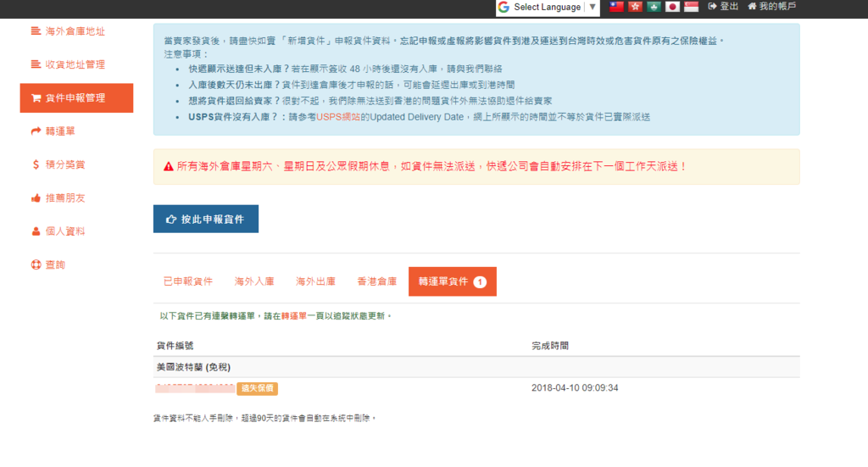Click the 轉運單 link in the tab description
868x467 pixels.
click(x=295, y=316)
